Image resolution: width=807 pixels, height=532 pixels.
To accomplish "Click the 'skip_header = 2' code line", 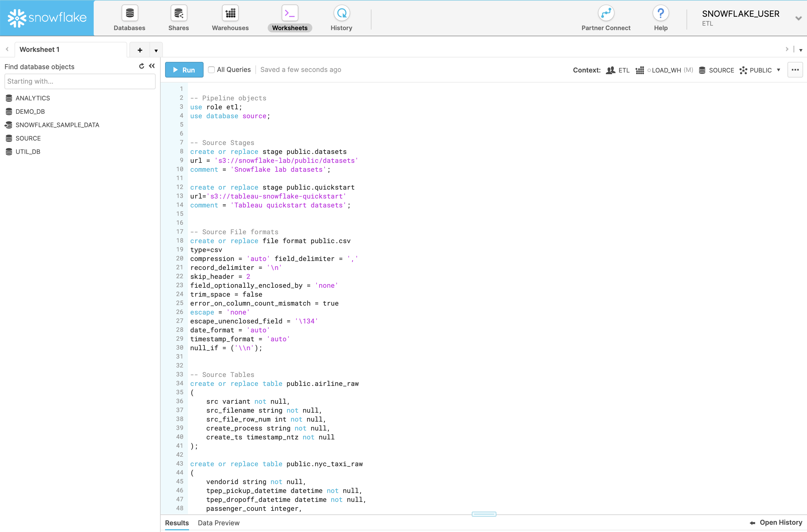I will 220,277.
